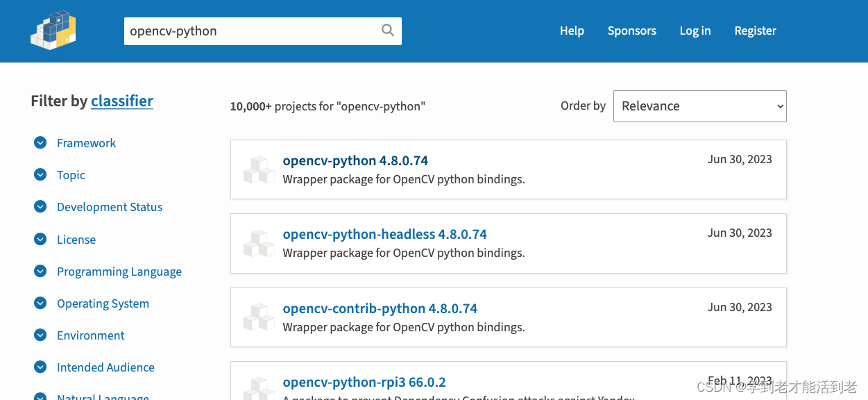Click the opencv-python package cube icon
This screenshot has height=400, width=868.
pyautogui.click(x=258, y=169)
